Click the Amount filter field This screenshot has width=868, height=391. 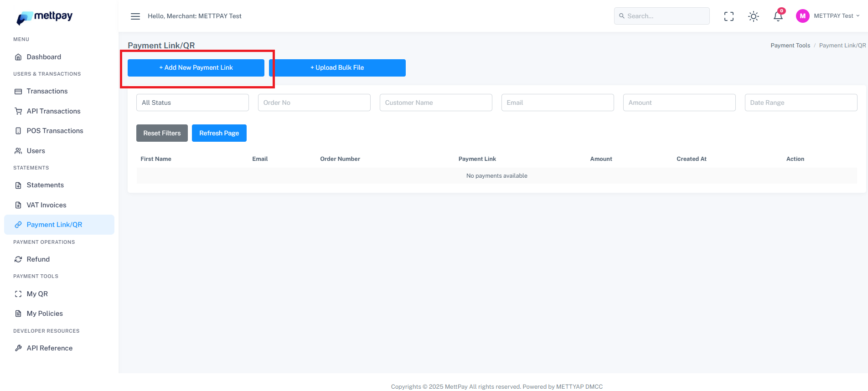(679, 103)
